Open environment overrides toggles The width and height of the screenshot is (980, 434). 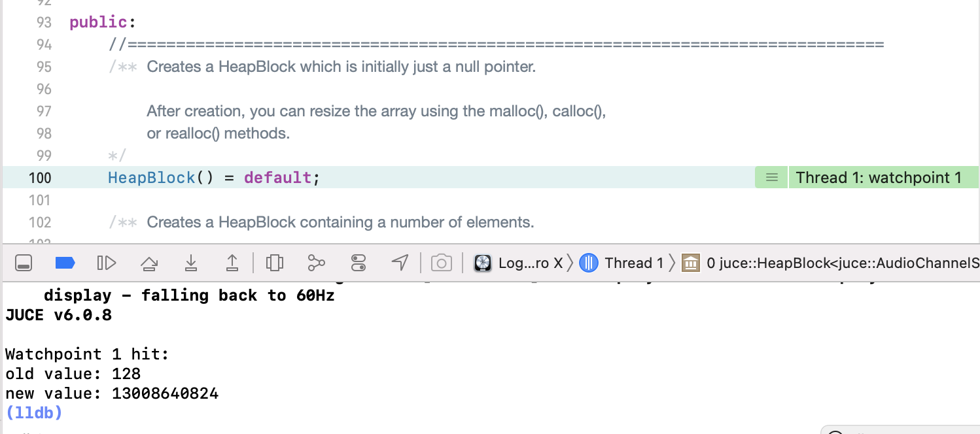(359, 263)
